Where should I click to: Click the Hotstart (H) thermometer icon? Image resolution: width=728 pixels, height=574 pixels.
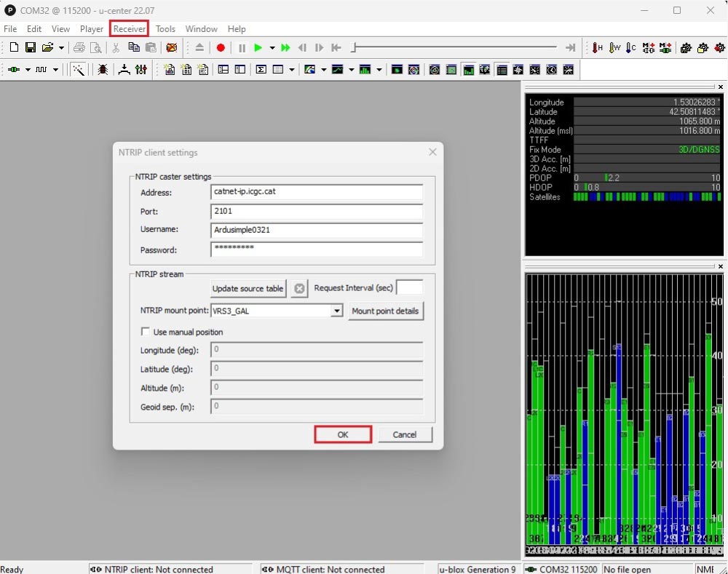(x=597, y=48)
